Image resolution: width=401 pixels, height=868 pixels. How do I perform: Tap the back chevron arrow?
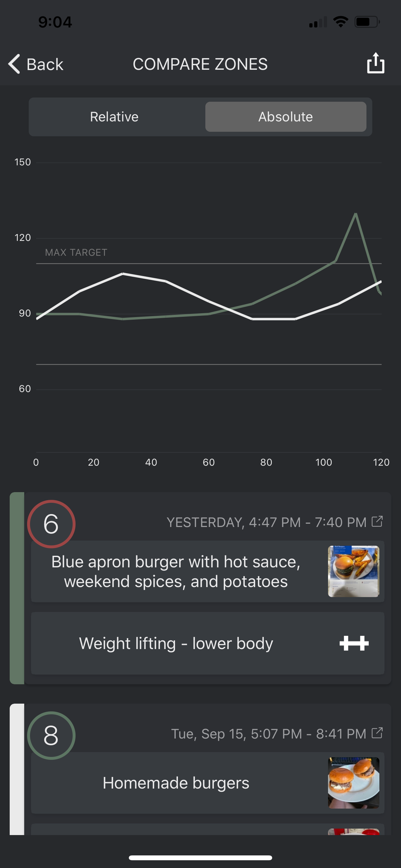click(x=15, y=64)
